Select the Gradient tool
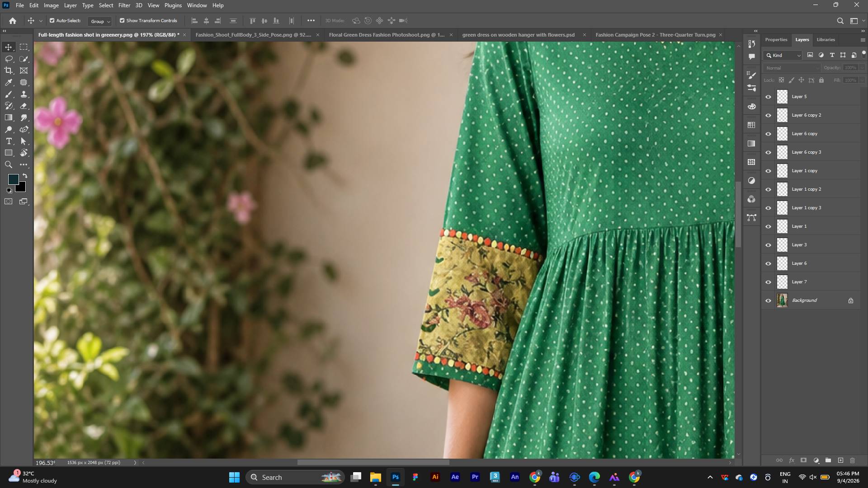 tap(9, 117)
